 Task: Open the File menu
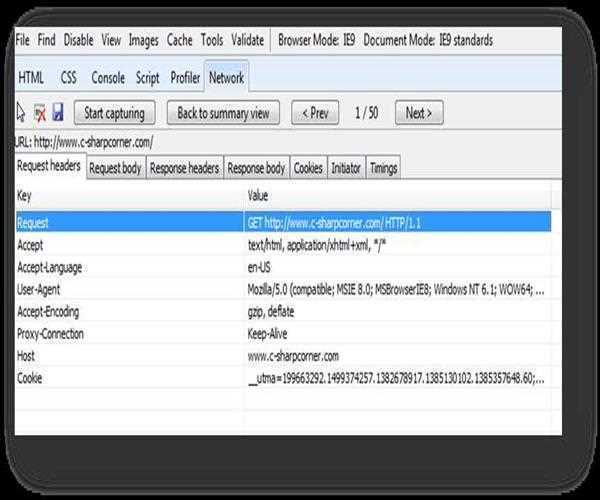(x=23, y=40)
